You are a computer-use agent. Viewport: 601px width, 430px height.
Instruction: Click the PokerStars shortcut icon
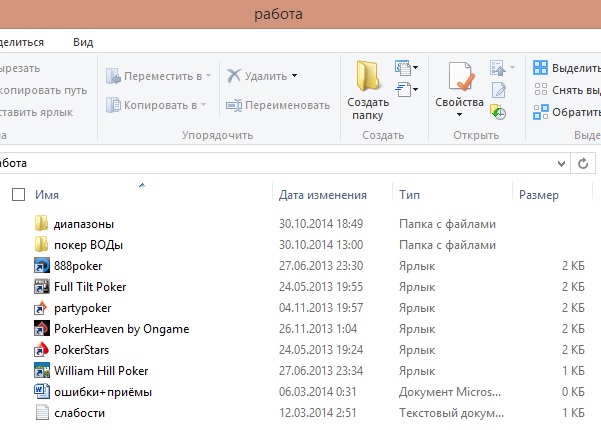tap(42, 349)
